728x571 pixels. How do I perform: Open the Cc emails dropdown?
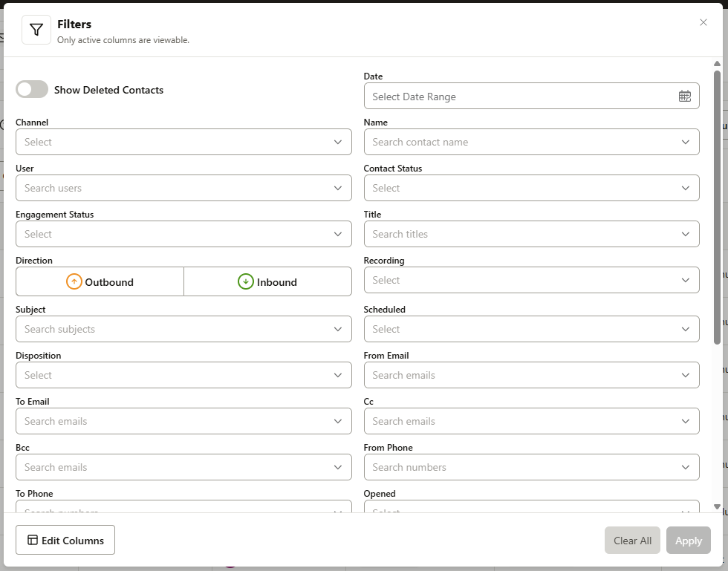(531, 421)
